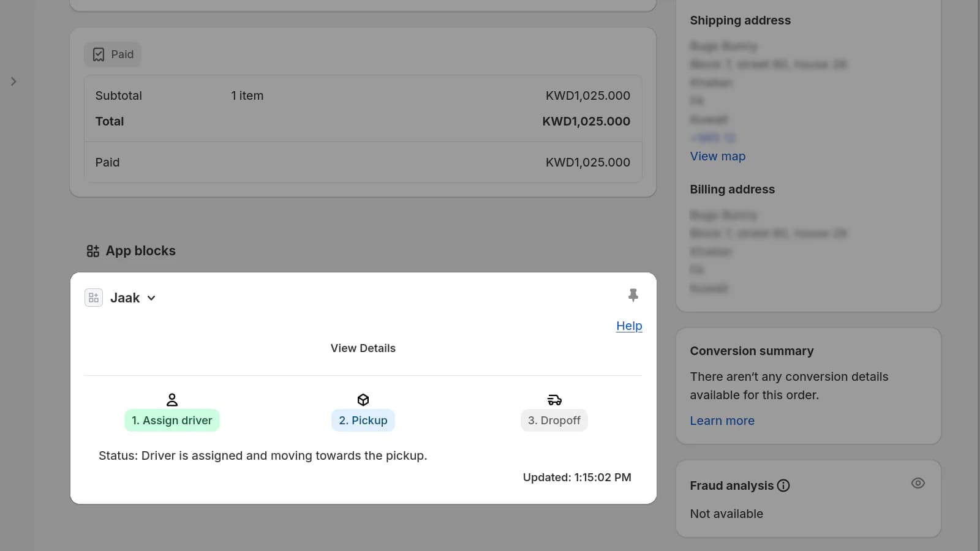The height and width of the screenshot is (551, 980).
Task: Click the Paid receipt checkmark icon
Action: point(99,54)
